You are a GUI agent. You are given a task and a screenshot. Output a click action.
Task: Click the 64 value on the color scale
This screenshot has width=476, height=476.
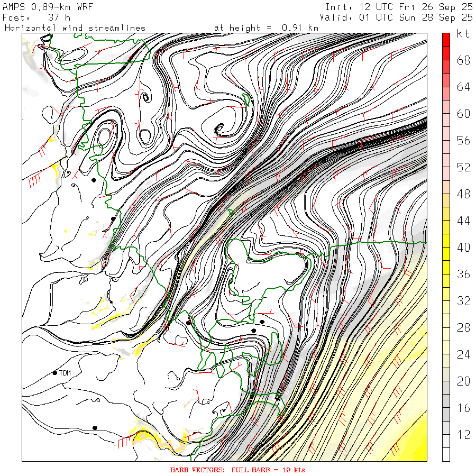coord(463,87)
